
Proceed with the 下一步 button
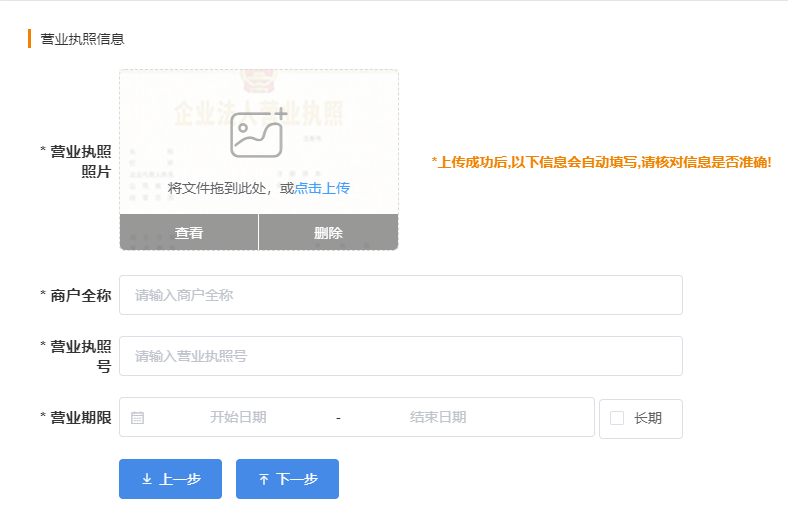point(287,479)
